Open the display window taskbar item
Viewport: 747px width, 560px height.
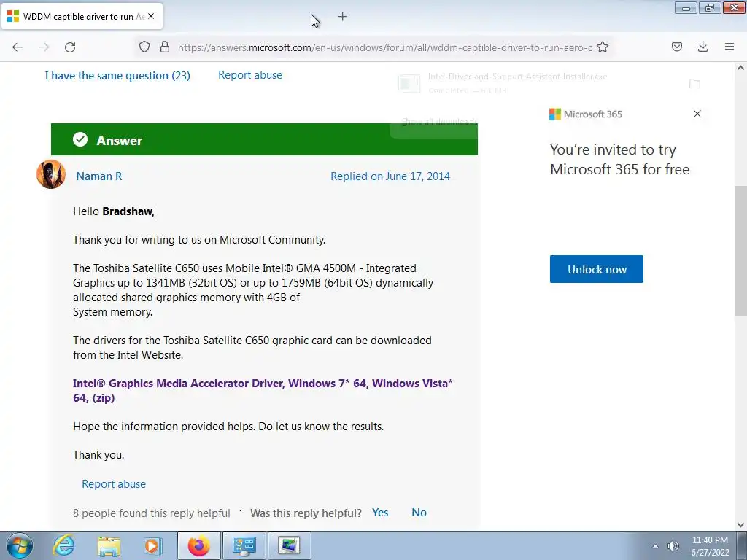[x=289, y=545]
